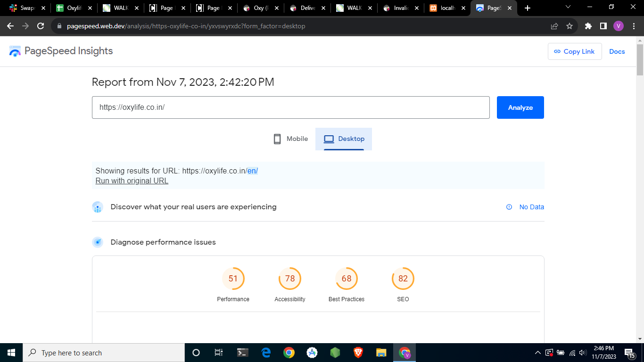
Task: Click the taskbar search box
Action: 103,353
